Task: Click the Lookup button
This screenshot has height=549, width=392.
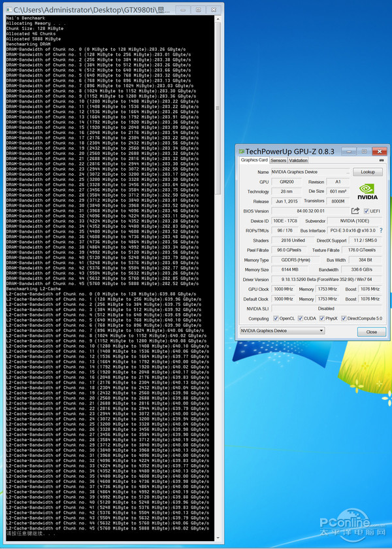Action: pos(367,172)
